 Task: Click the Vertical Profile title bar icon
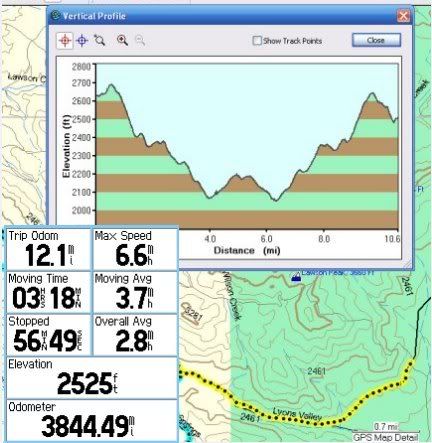(x=56, y=15)
